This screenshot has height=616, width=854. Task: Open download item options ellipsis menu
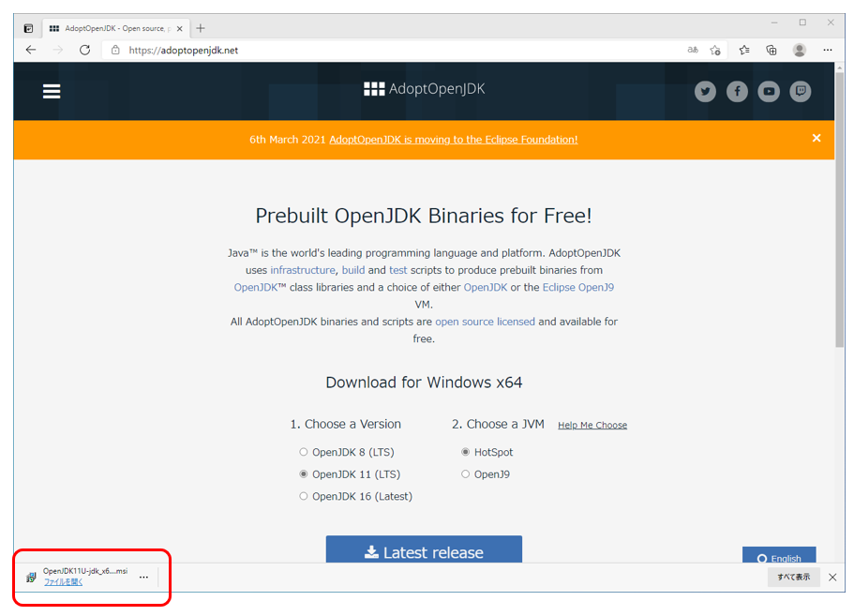click(143, 577)
